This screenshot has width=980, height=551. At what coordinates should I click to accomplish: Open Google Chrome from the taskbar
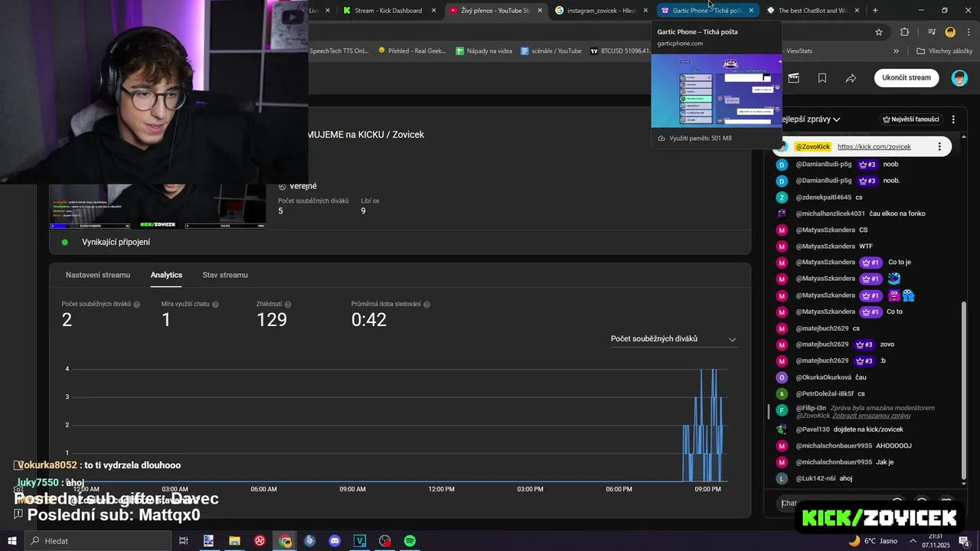pyautogui.click(x=285, y=541)
